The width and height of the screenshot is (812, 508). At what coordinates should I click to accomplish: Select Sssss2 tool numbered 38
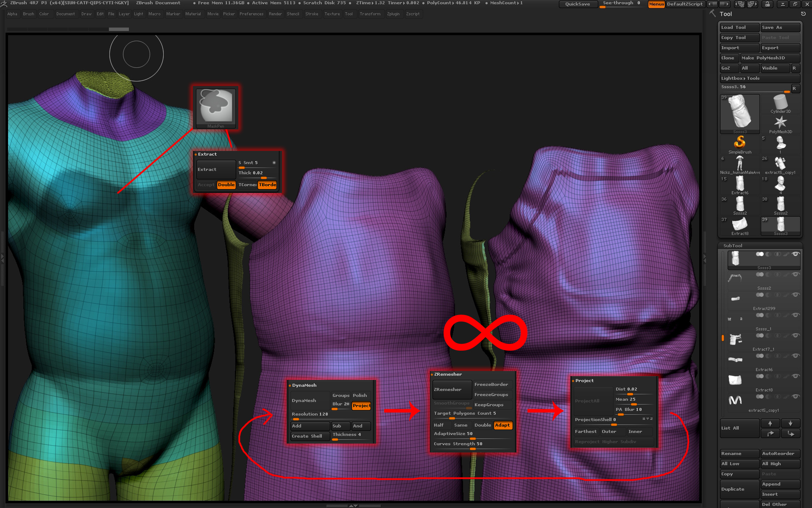click(780, 206)
